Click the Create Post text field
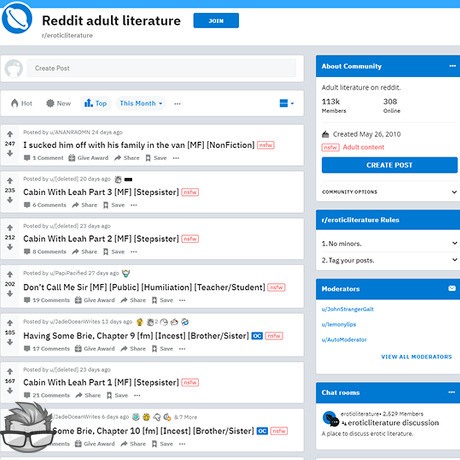Screen dimensions: 460x460 pos(161,68)
